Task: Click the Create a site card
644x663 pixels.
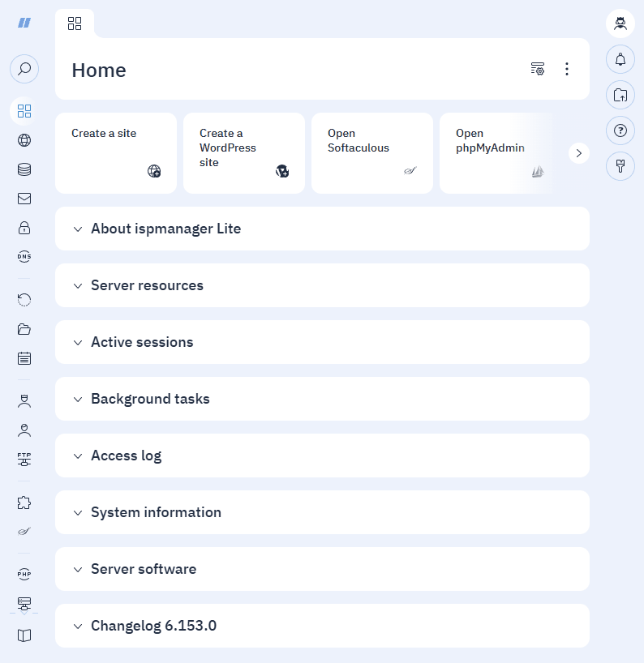Action: [x=116, y=153]
